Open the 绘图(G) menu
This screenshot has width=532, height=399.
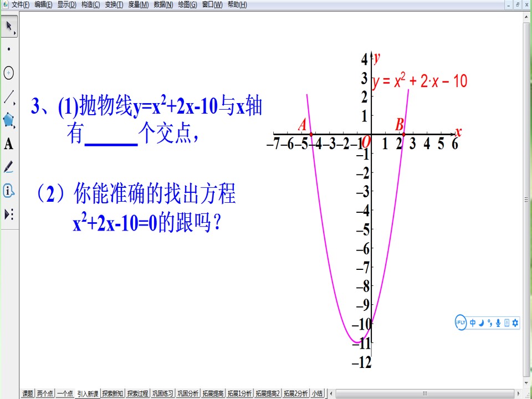(x=188, y=5)
